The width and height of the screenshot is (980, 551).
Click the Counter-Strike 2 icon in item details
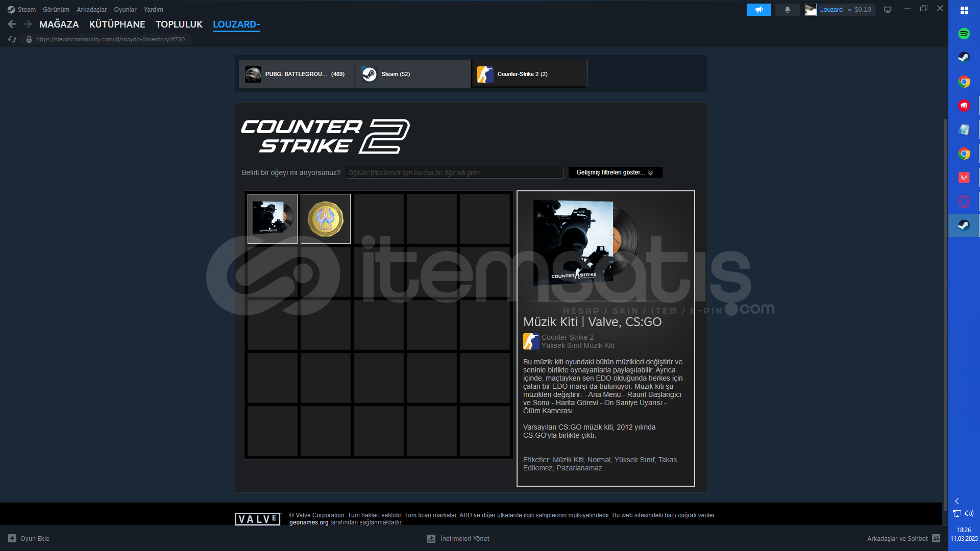(531, 341)
